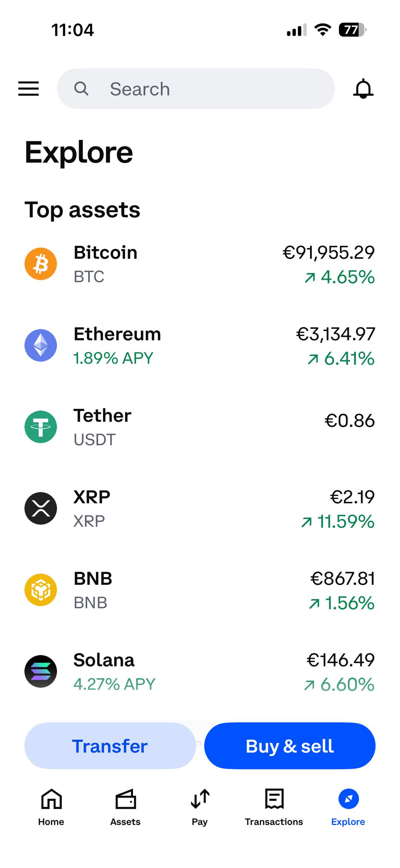Screen dimensions: 400x868
Task: Tap the XRP coin icon
Action: 41,508
